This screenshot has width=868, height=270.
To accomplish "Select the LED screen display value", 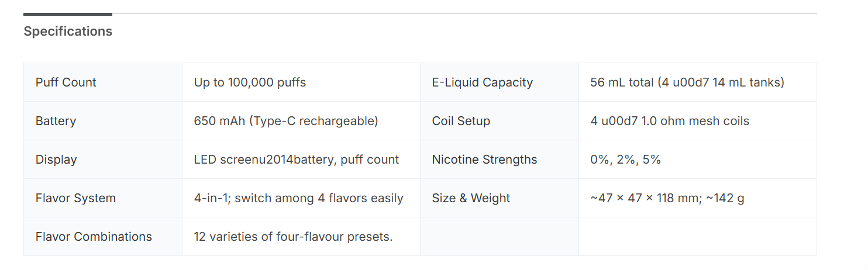I will 296,160.
